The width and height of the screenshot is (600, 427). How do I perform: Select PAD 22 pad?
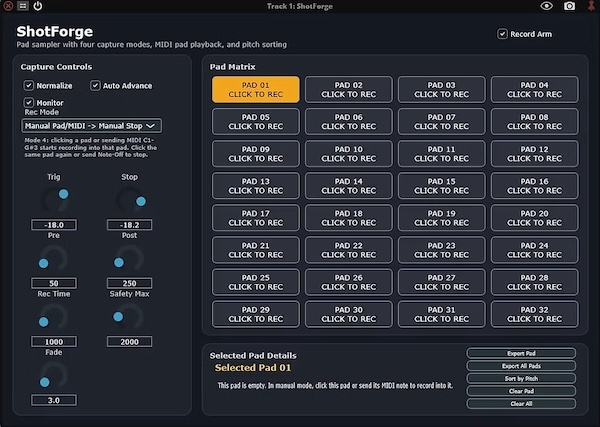pos(349,250)
